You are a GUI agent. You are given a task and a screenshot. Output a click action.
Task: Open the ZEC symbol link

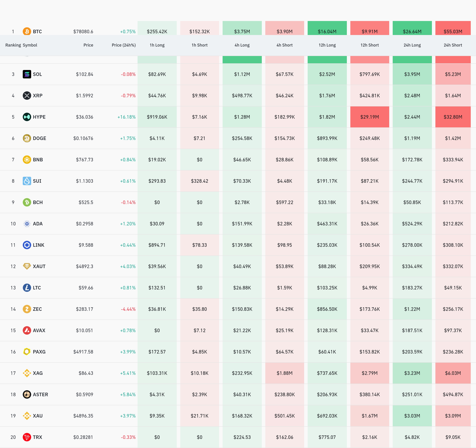point(37,309)
